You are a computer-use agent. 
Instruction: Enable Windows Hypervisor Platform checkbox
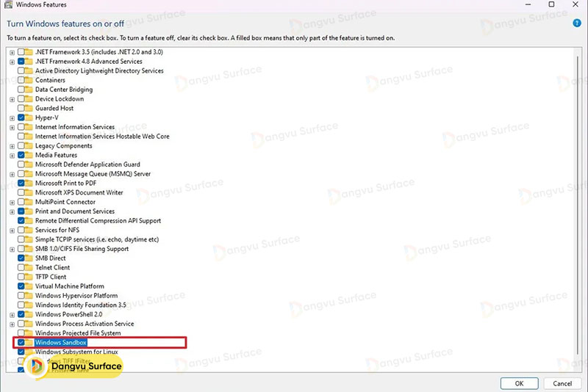pos(21,295)
